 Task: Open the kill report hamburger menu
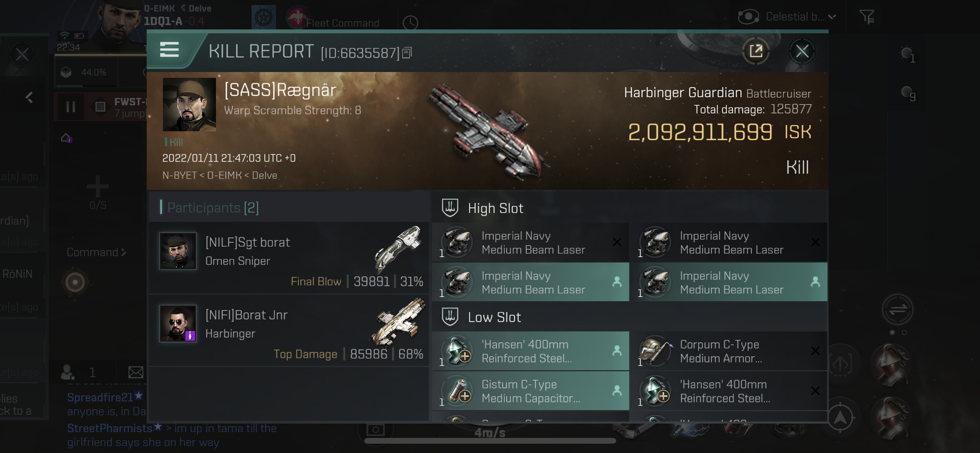pos(169,50)
